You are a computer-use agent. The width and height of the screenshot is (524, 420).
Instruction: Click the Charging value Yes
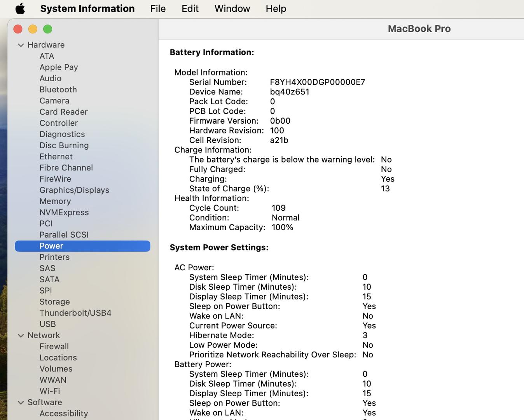[x=388, y=179]
